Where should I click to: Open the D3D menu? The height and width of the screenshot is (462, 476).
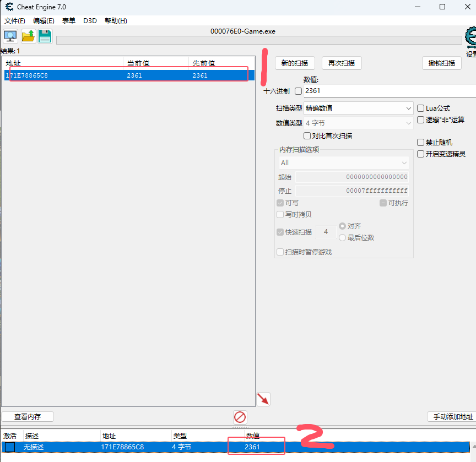90,20
